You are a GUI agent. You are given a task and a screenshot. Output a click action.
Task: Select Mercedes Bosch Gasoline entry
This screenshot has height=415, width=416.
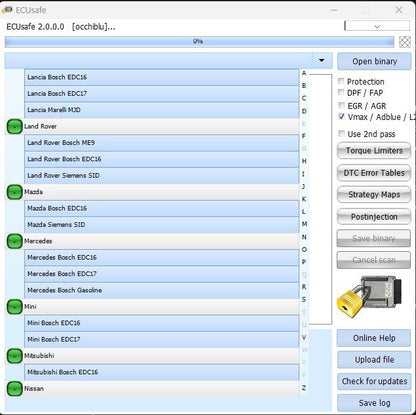click(x=162, y=290)
